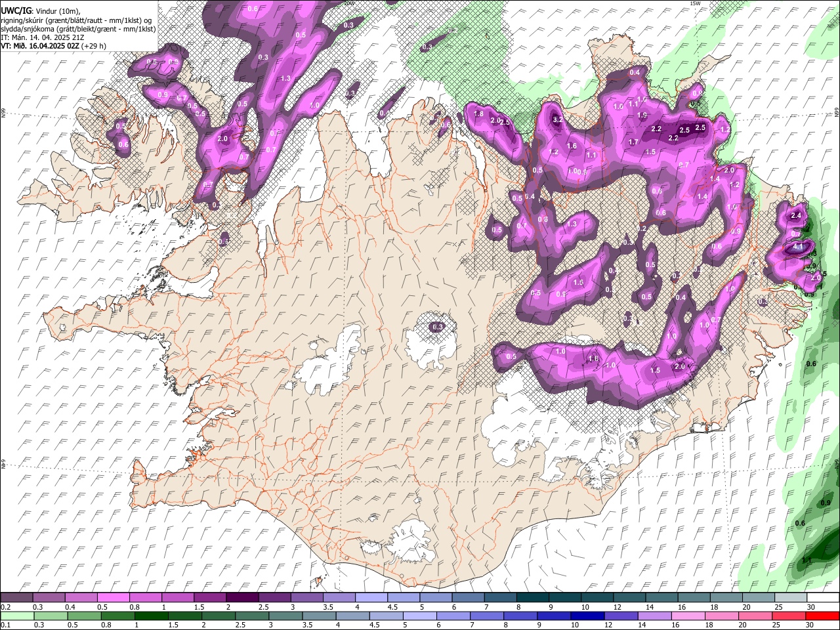840x630 pixels.
Task: Select dark teal snow swatch starting at 8
Action: pyautogui.click(x=532, y=597)
